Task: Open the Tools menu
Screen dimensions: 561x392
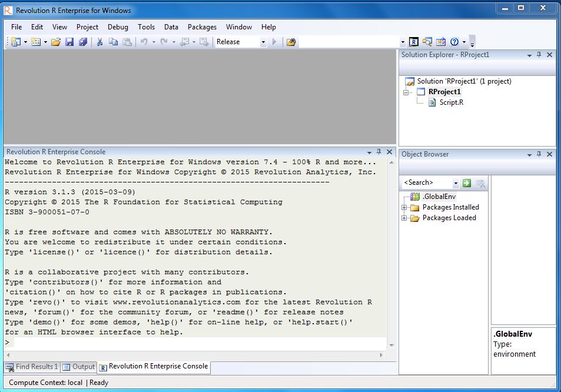Action: pos(147,27)
